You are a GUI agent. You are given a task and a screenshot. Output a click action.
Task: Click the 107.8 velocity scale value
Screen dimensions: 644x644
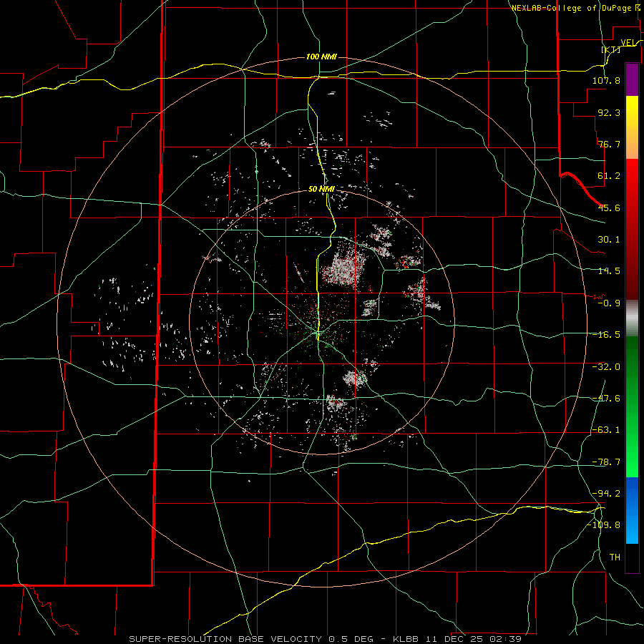(x=606, y=80)
